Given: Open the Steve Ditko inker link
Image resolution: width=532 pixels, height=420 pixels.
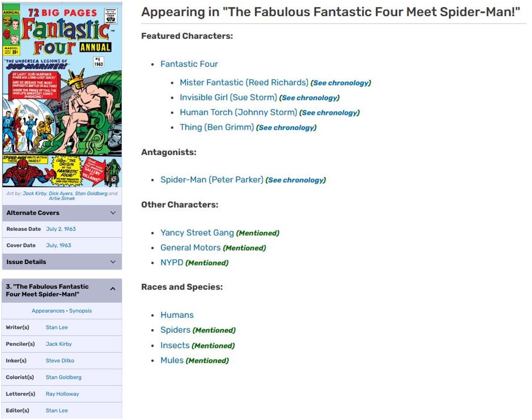Looking at the screenshot, I should pyautogui.click(x=60, y=360).
